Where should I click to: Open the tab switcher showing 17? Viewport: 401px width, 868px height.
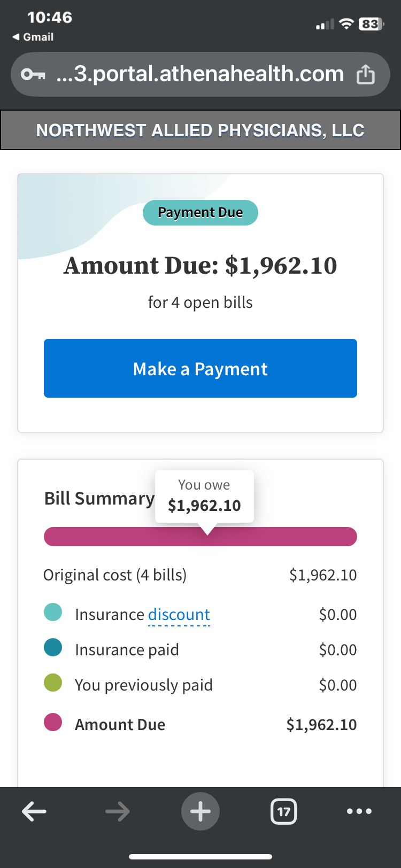(x=284, y=812)
